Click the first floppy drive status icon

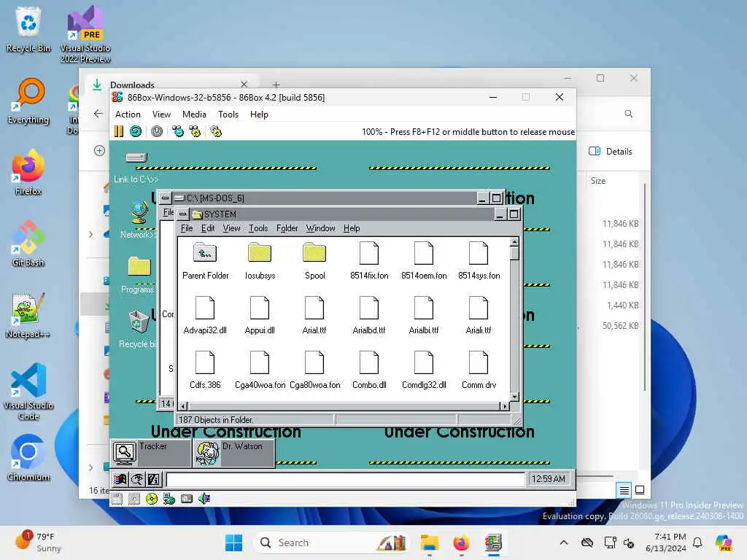pyautogui.click(x=117, y=499)
